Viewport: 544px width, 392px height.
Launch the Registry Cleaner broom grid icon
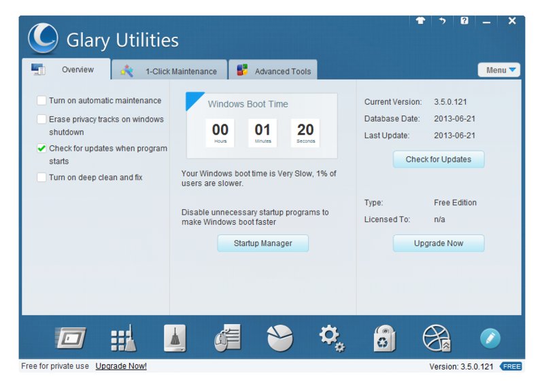pyautogui.click(x=124, y=338)
